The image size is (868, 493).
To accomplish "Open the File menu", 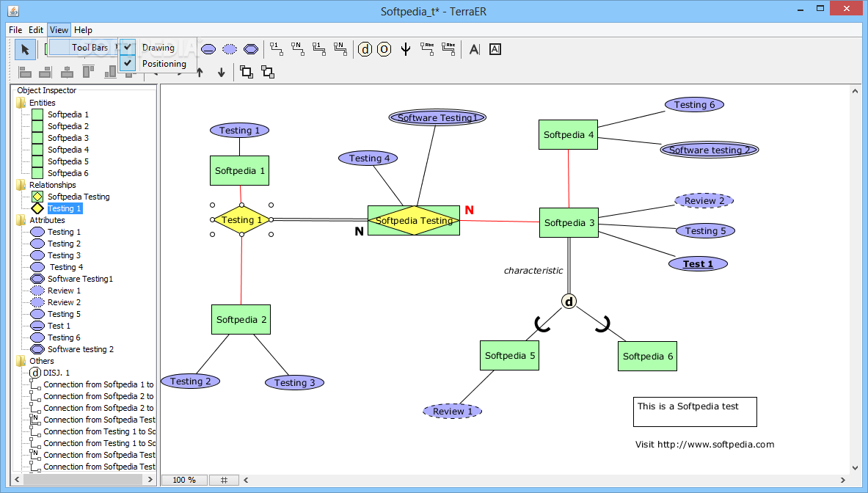I will coord(15,30).
